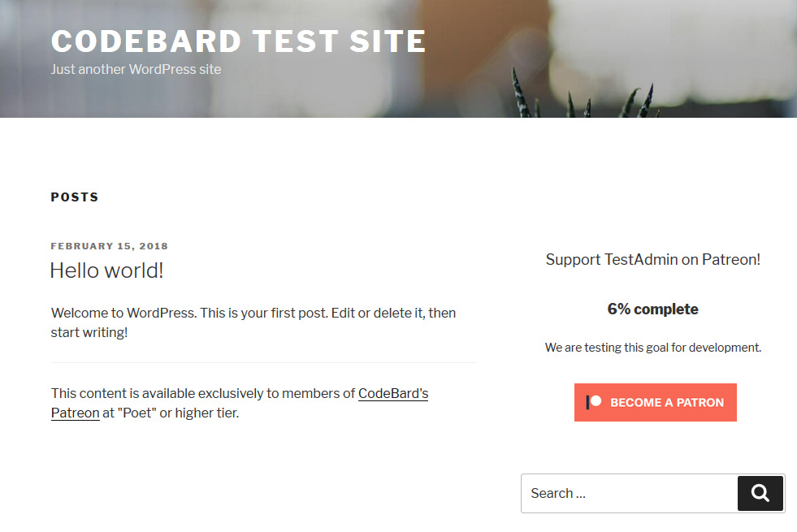Viewport: 797px width, 532px height.
Task: Open the CODEBARD TEST SITE home link
Action: [238, 41]
